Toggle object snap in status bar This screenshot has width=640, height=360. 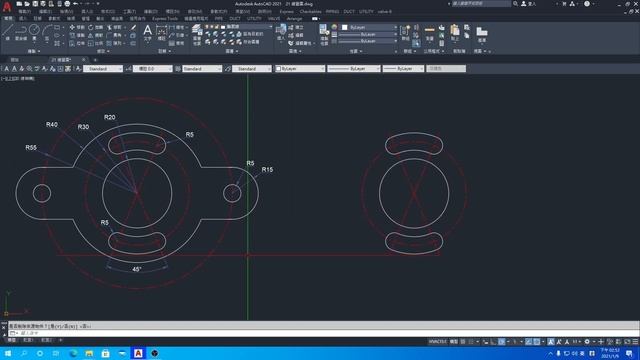(x=537, y=342)
